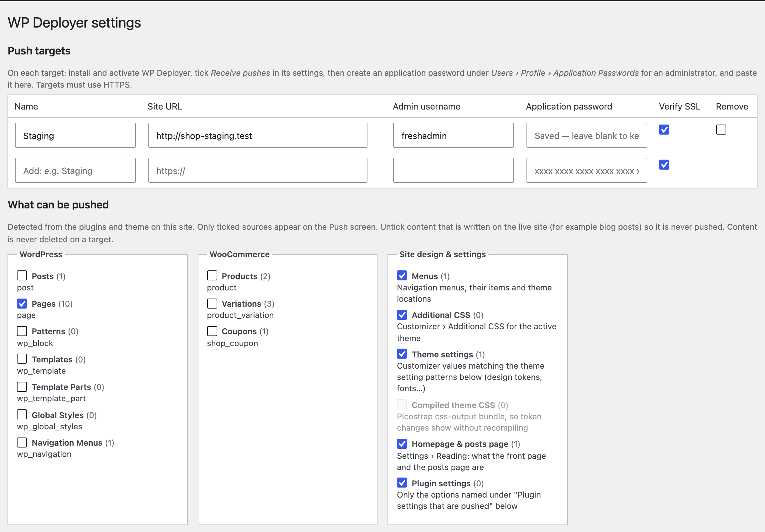Toggle Verify SSL checkbox for new target row
The height and width of the screenshot is (532, 765).
coord(664,165)
